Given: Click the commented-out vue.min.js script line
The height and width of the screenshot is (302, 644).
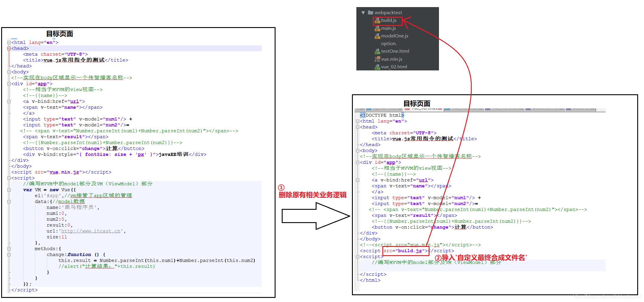Looking at the screenshot, I should [x=420, y=245].
